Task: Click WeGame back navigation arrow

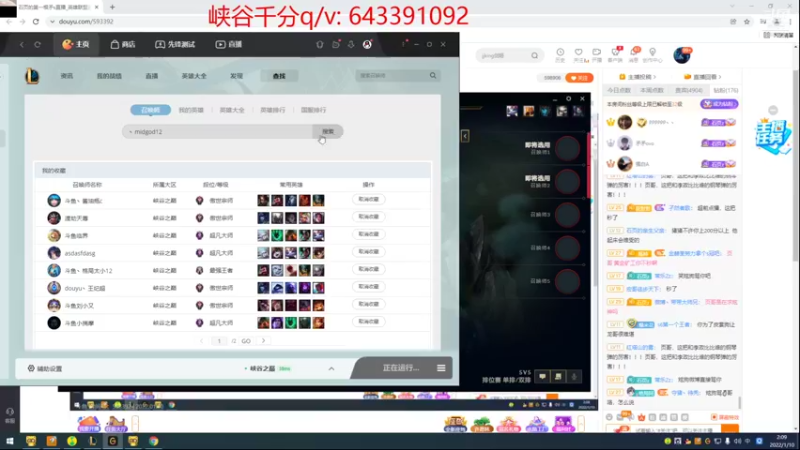Action: coord(21,44)
